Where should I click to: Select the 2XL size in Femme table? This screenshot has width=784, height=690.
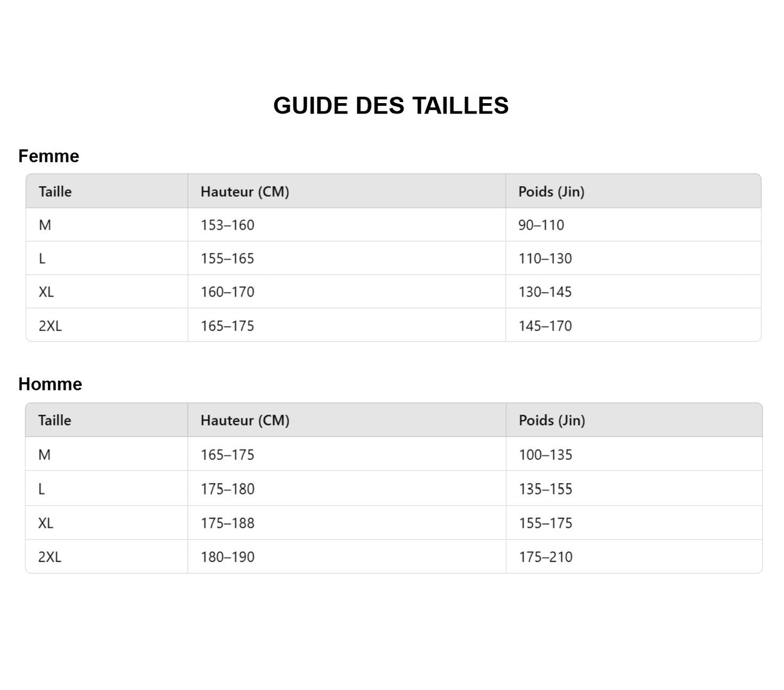pyautogui.click(x=50, y=326)
